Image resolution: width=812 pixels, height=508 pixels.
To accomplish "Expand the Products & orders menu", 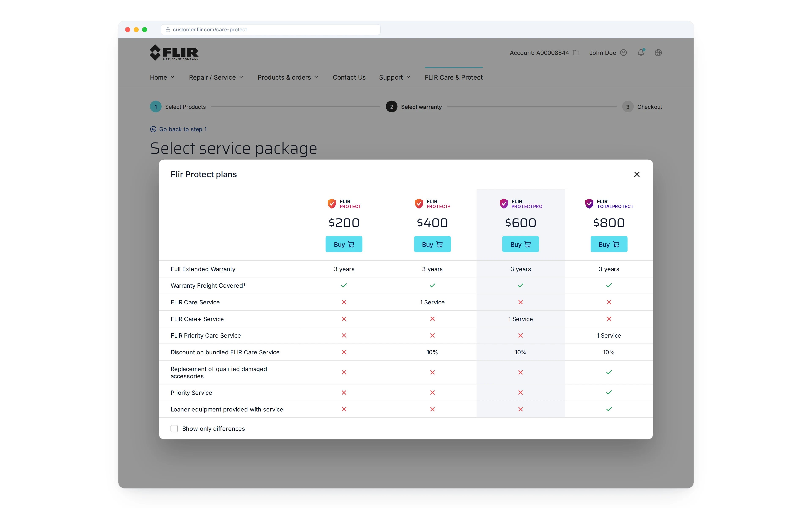I will pos(288,77).
